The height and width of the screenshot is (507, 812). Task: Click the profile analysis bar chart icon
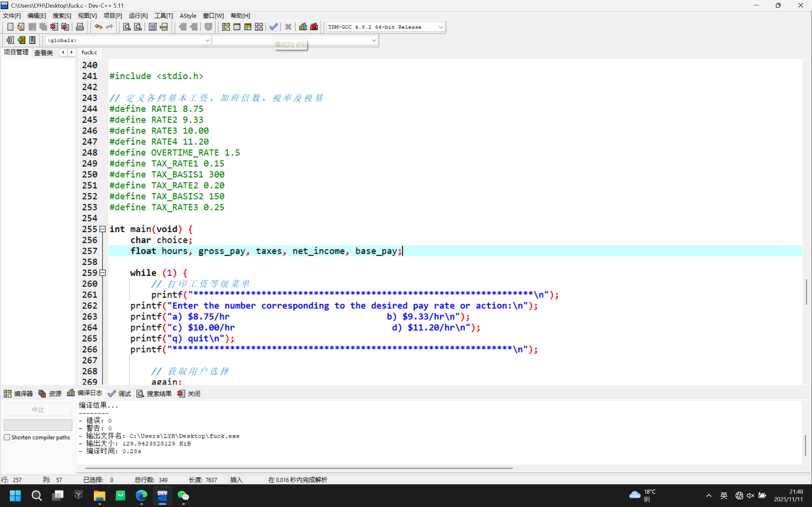[303, 27]
